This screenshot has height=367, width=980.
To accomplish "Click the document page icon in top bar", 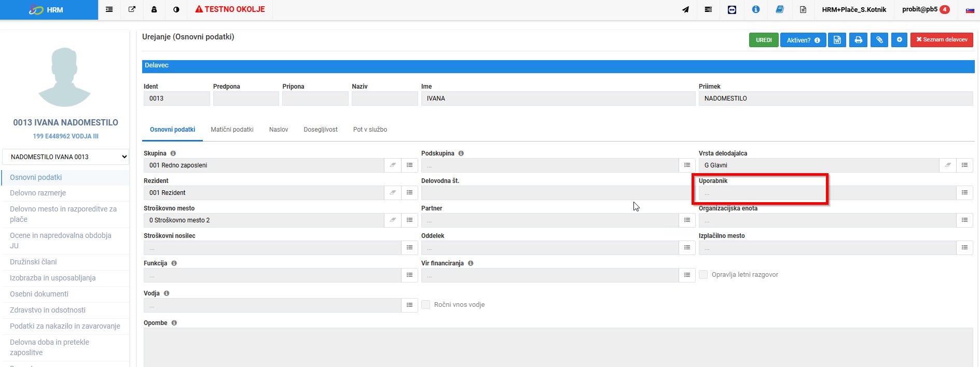I will tap(803, 9).
